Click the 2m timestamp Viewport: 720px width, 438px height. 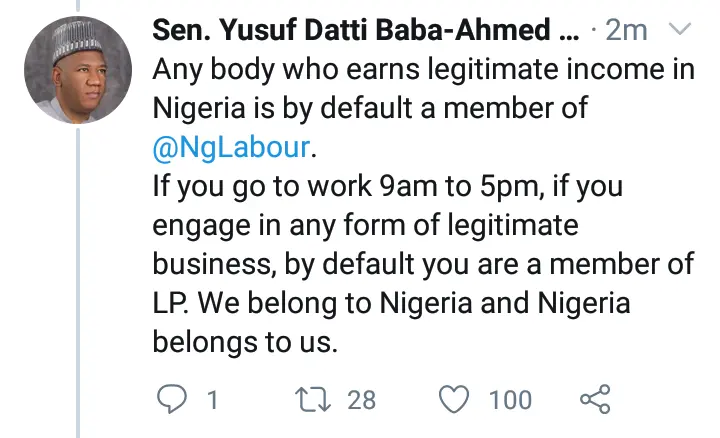tap(626, 30)
